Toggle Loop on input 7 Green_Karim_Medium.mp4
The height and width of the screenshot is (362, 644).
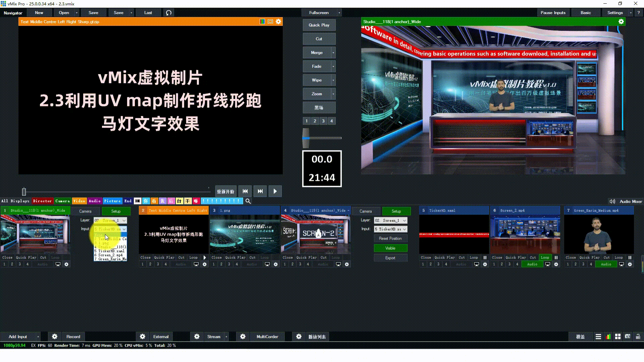(x=619, y=258)
